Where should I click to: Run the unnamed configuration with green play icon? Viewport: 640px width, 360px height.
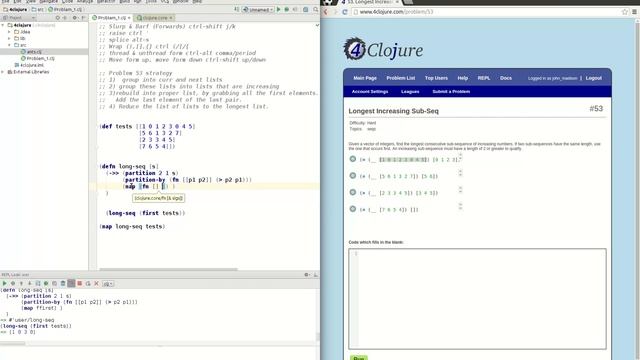[279, 9]
